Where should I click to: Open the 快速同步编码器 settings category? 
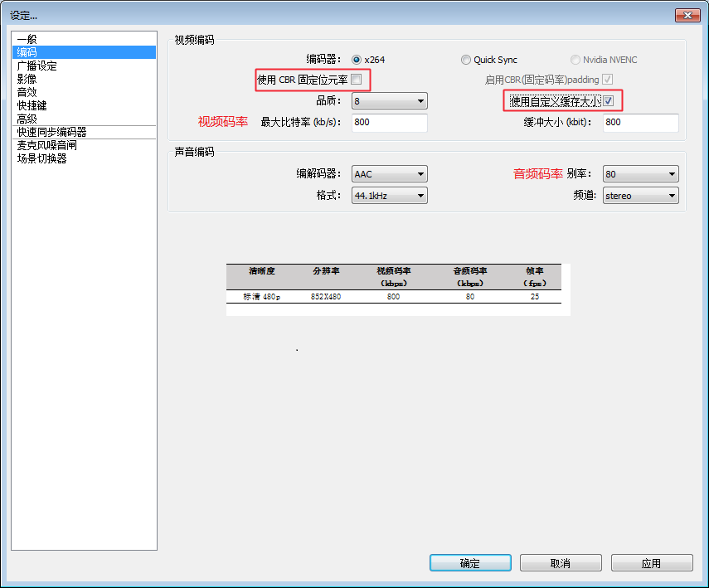pos(84,132)
